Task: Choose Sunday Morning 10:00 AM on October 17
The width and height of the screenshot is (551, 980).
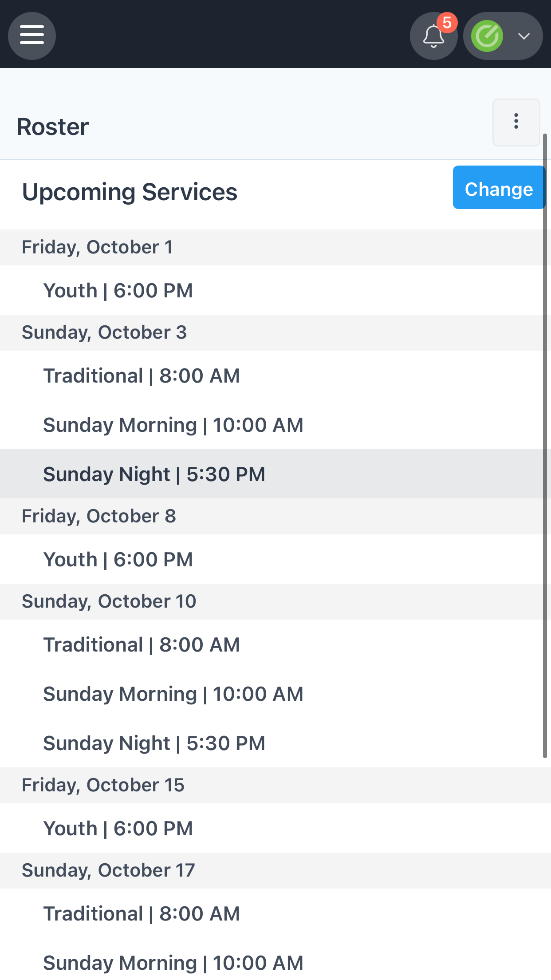Action: (x=275, y=963)
